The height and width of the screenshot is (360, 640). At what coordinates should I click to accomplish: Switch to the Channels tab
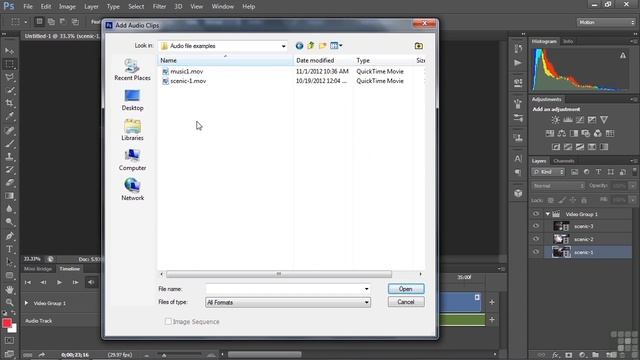(564, 161)
